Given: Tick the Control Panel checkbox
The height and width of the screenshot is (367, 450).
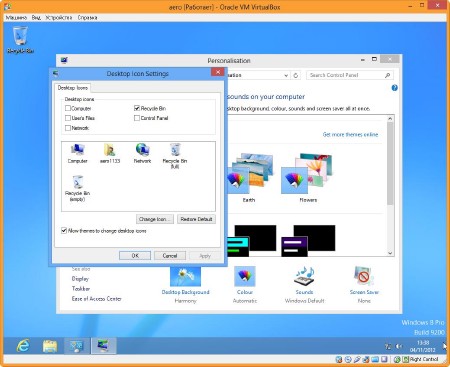Looking at the screenshot, I should point(137,118).
